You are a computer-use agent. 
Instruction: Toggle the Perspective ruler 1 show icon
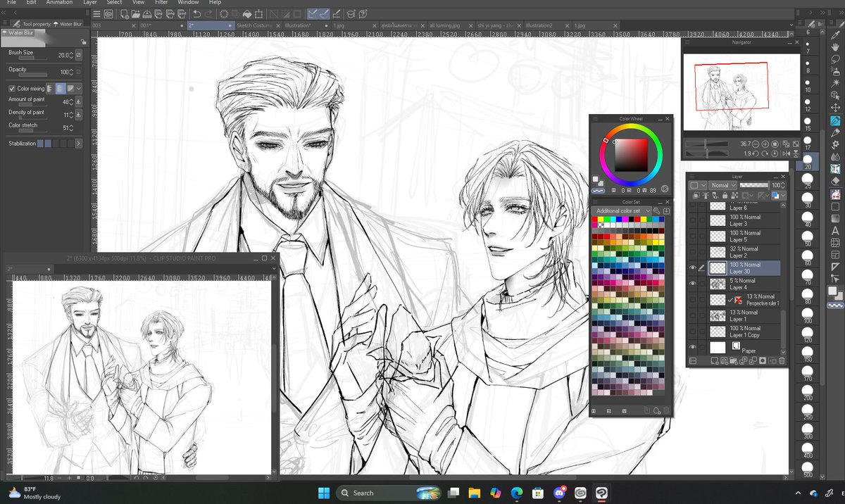739,300
